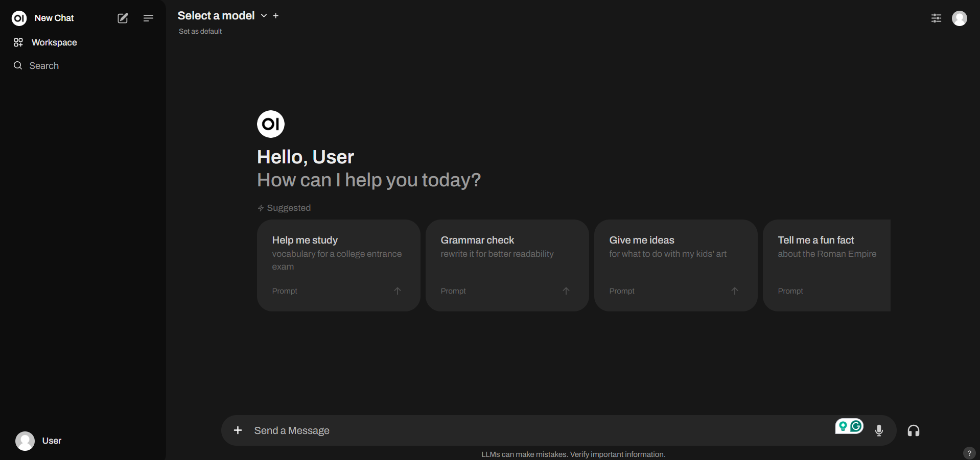Toggle the sidebar with the lines icon
The image size is (980, 460).
[148, 18]
